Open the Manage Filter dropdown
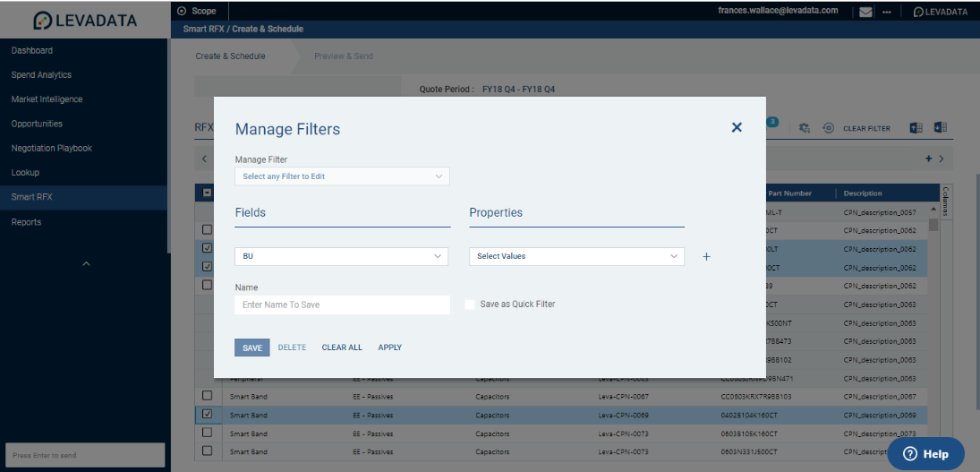 pos(342,176)
